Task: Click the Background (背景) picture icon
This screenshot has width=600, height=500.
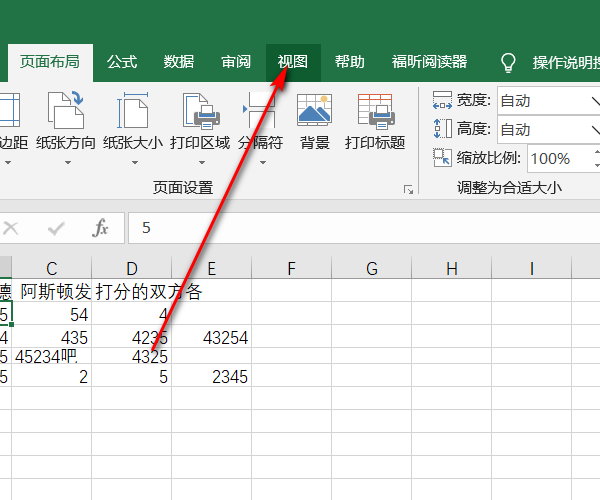Action: (315, 110)
